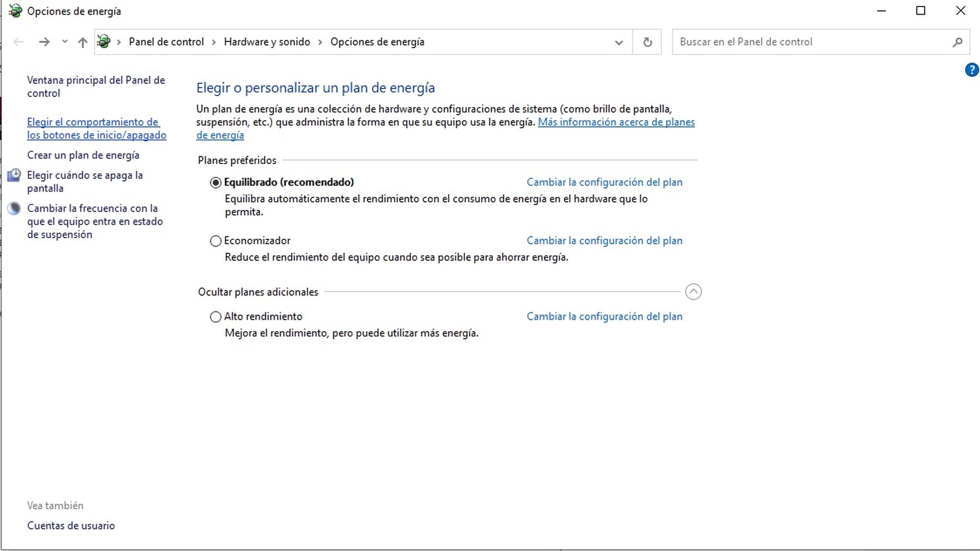Click the back navigation arrow
980x551 pixels.
pos(18,42)
